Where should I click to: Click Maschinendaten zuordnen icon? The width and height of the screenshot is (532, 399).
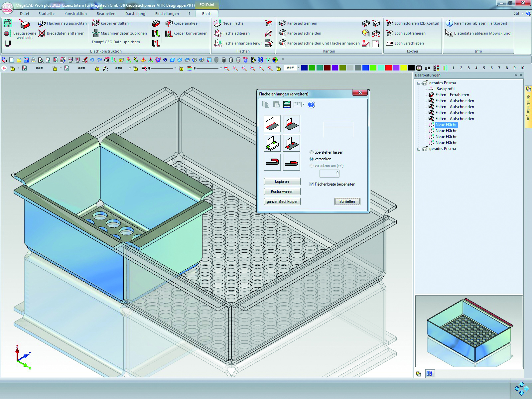96,33
